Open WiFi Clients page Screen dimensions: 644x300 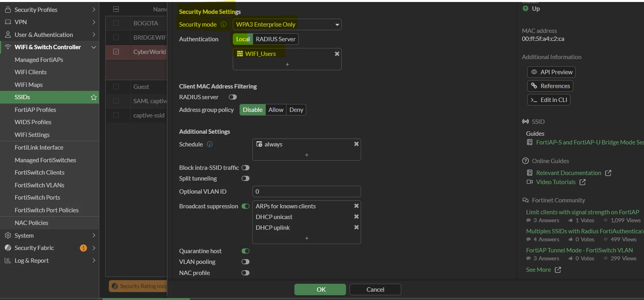[31, 72]
